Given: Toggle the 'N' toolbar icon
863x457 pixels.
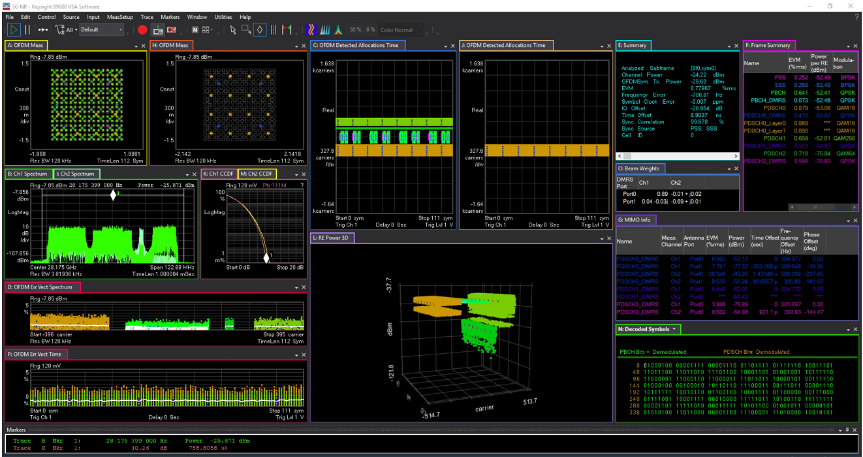Looking at the screenshot, I should click(x=195, y=30).
